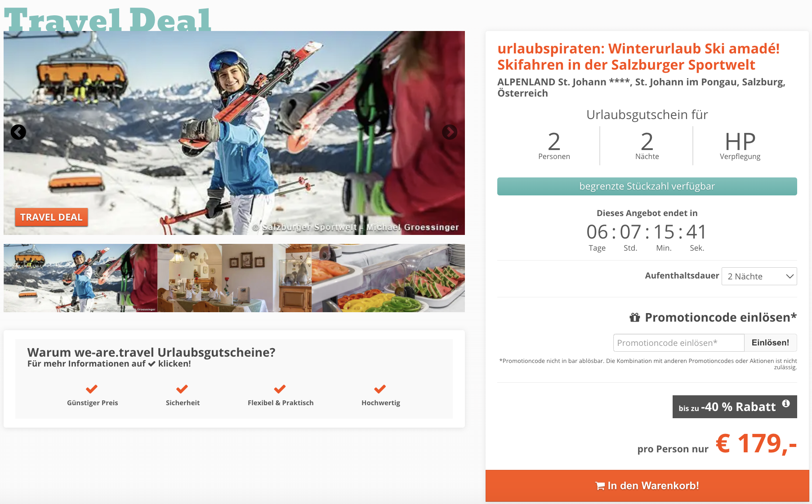Redeem code with Einlösen! button
812x504 pixels.
click(771, 343)
